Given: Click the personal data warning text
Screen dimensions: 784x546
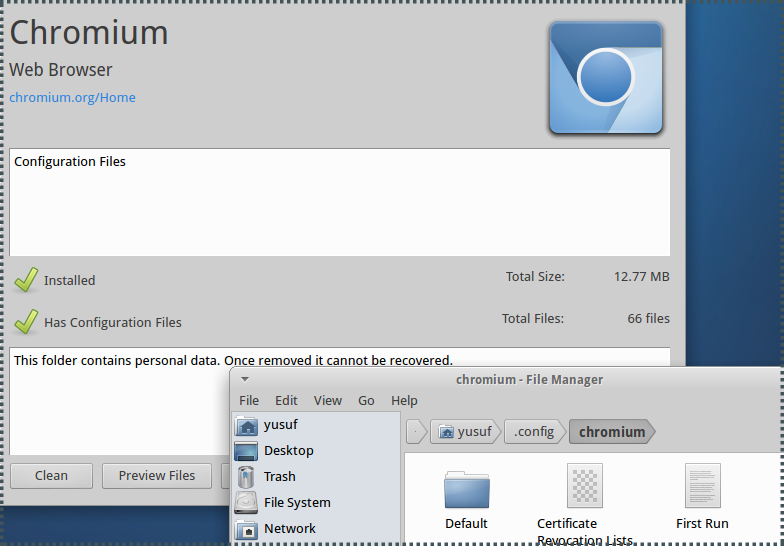Looking at the screenshot, I should pos(233,360).
